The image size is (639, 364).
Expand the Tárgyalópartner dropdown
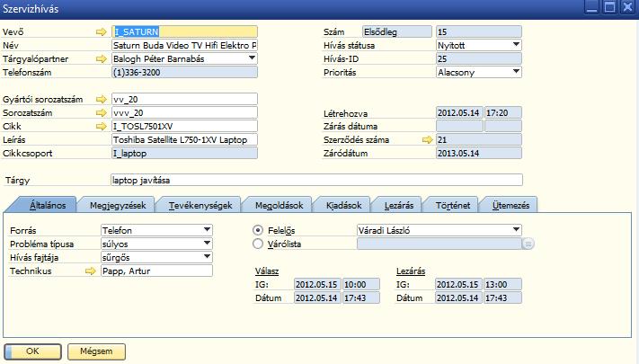(253, 58)
